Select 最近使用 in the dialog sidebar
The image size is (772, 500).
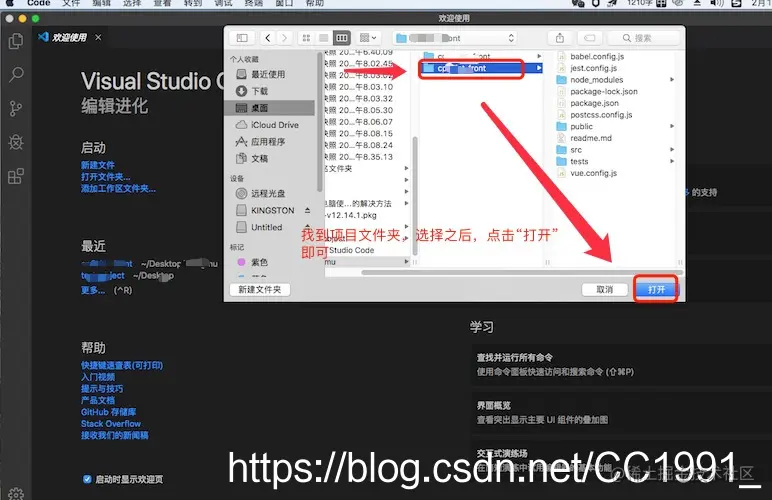coord(269,74)
